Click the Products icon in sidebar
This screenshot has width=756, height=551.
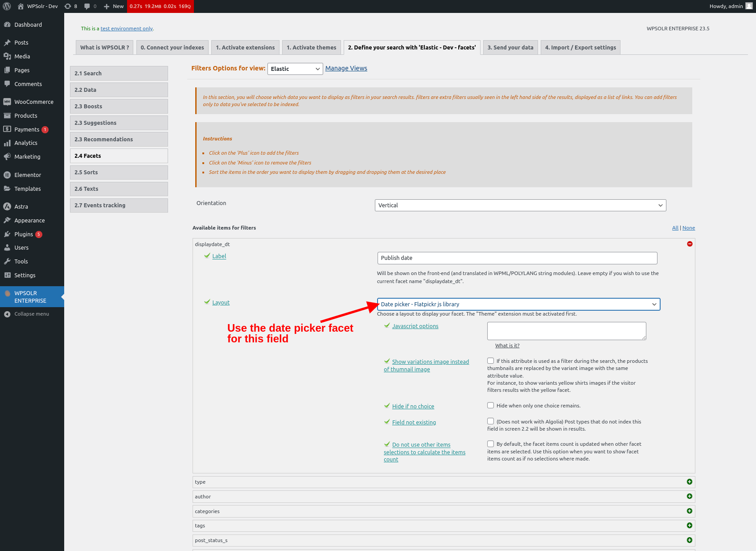tap(7, 115)
